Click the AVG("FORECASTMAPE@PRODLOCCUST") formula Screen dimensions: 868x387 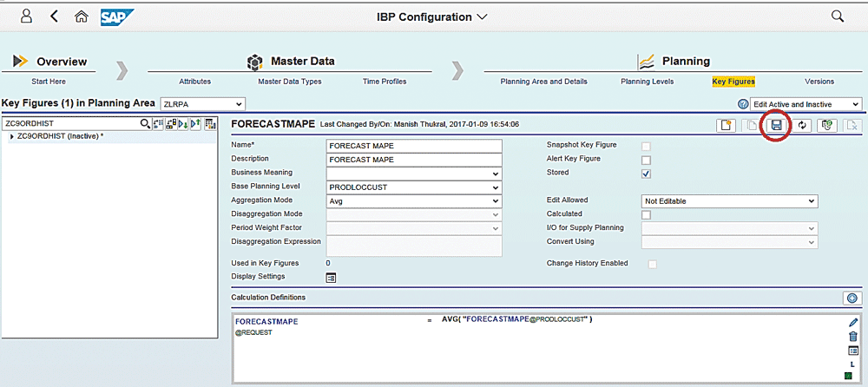coord(517,319)
